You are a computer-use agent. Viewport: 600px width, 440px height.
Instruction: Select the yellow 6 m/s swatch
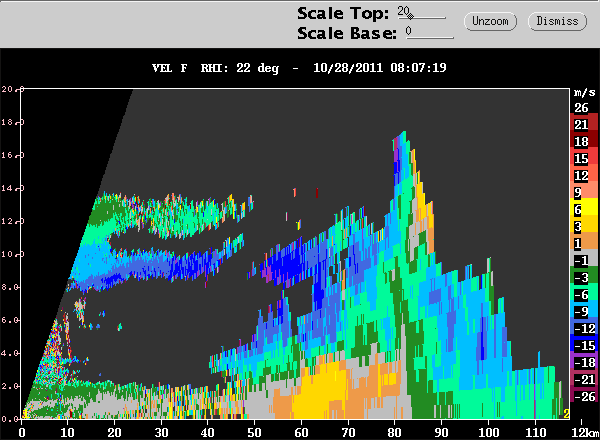(x=584, y=209)
